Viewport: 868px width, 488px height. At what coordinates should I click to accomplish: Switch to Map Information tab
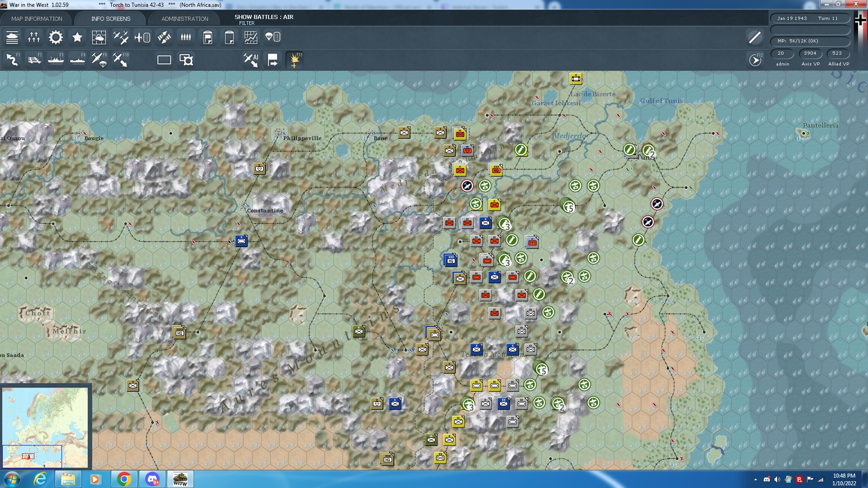pyautogui.click(x=37, y=19)
